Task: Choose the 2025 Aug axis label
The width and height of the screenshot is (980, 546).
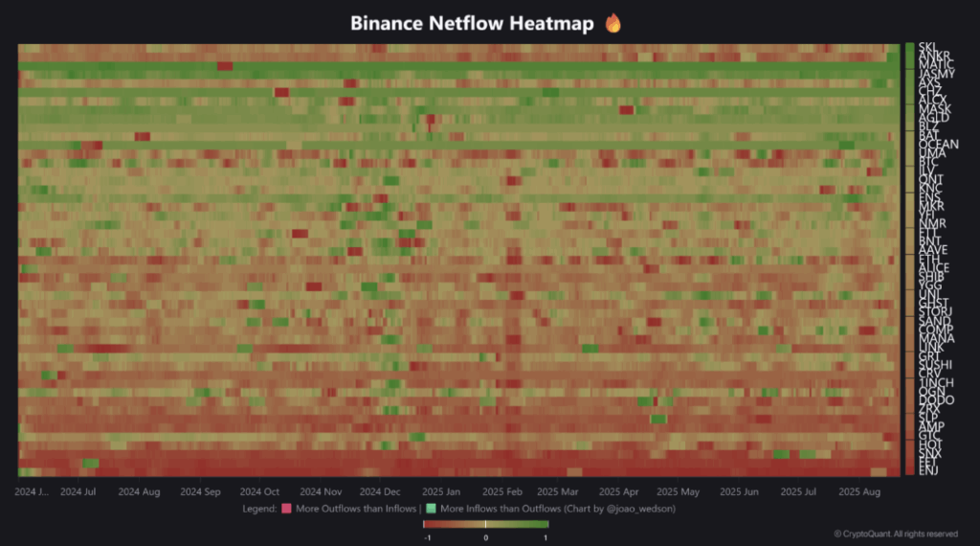Action: point(858,491)
